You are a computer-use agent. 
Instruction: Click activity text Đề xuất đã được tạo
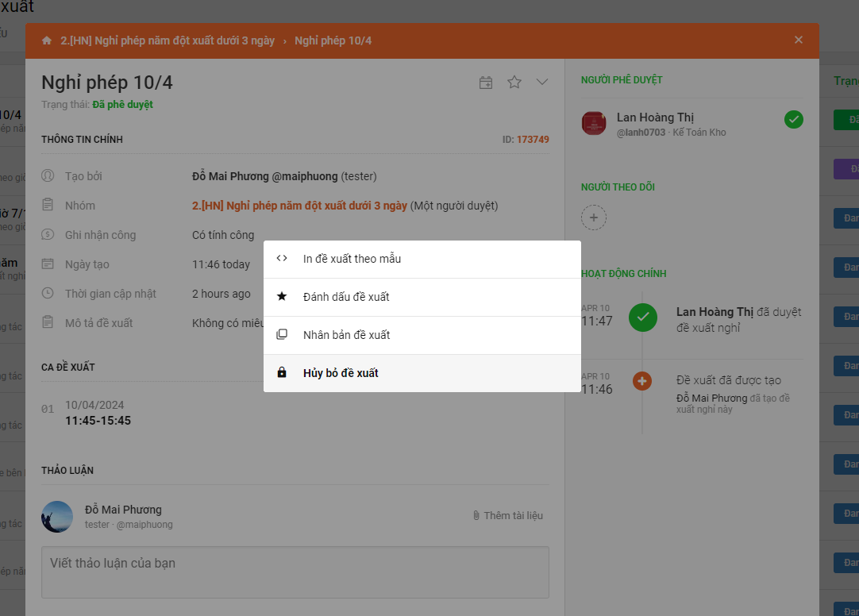[729, 380]
